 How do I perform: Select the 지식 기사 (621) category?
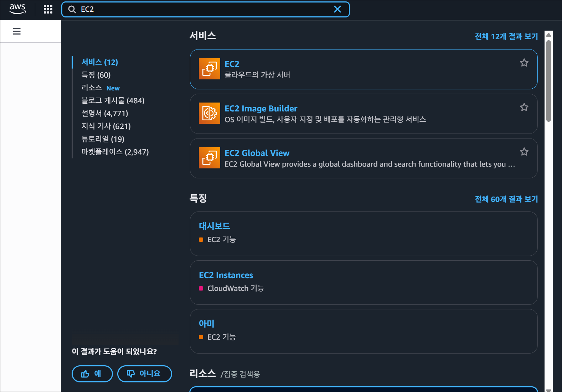click(106, 126)
